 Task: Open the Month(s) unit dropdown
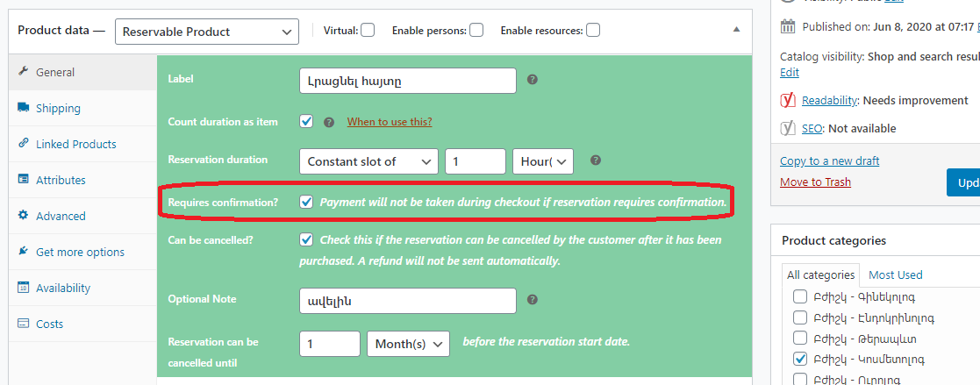(409, 343)
